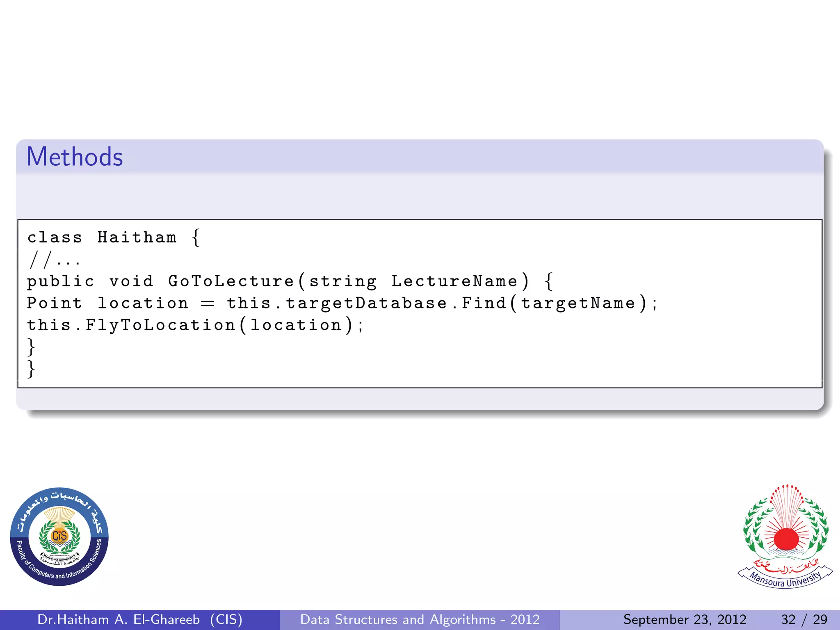Click the 'Point location = this.targetDatabase.Find' code line
The width and height of the screenshot is (840, 630).
point(342,304)
